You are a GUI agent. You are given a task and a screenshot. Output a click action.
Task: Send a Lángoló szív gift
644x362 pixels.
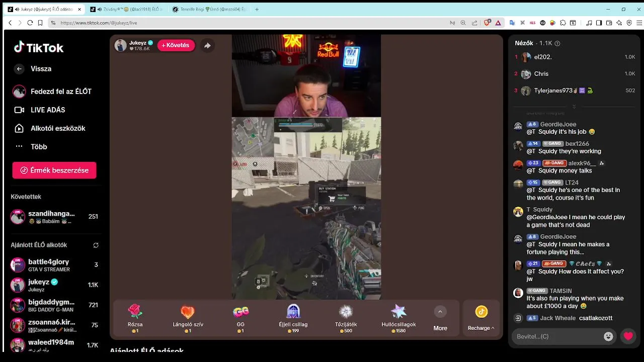(188, 319)
